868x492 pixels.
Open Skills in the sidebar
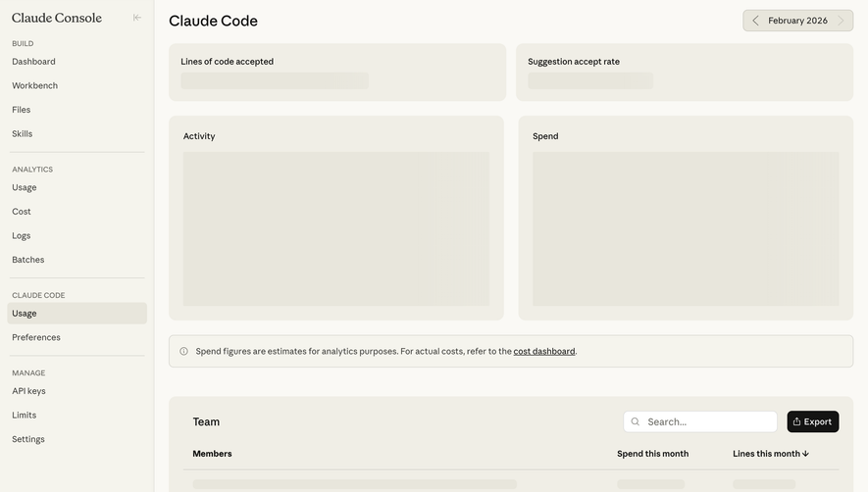coord(23,133)
